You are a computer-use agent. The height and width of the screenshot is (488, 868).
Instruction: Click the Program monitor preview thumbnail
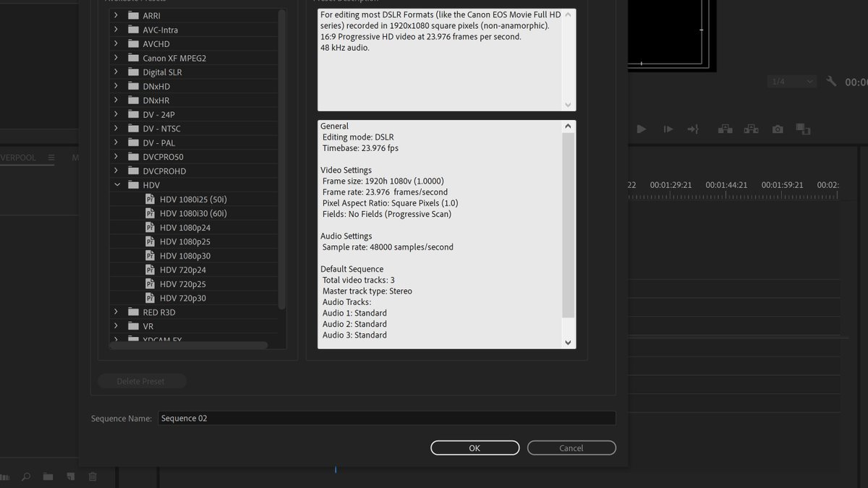click(672, 35)
